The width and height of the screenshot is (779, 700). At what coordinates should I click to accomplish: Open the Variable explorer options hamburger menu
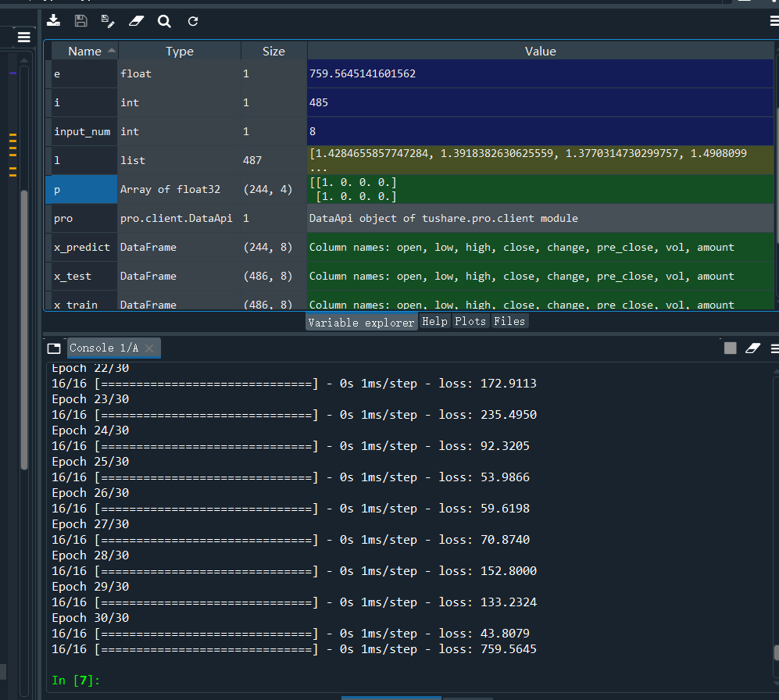tap(774, 21)
